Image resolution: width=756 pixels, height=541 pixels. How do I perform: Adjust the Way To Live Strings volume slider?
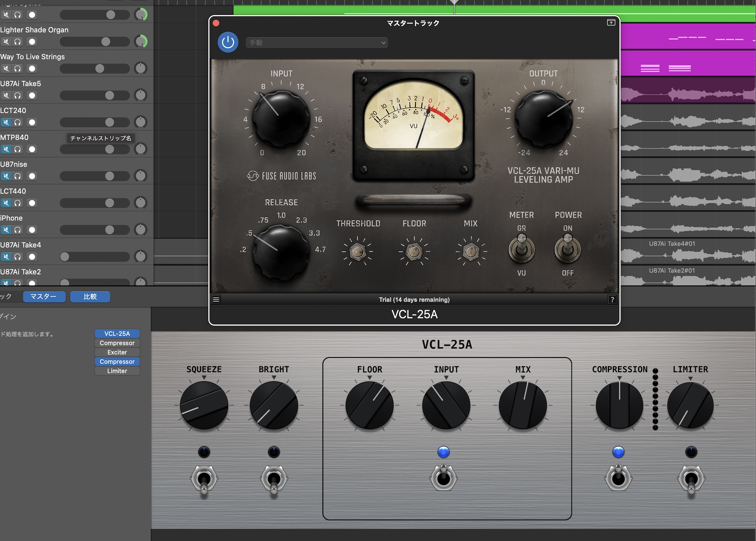coord(94,68)
